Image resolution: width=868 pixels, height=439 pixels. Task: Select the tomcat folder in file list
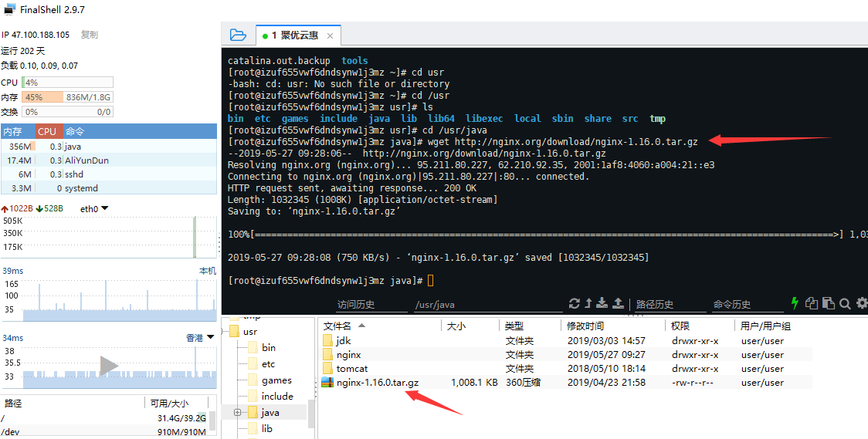click(566, 368)
